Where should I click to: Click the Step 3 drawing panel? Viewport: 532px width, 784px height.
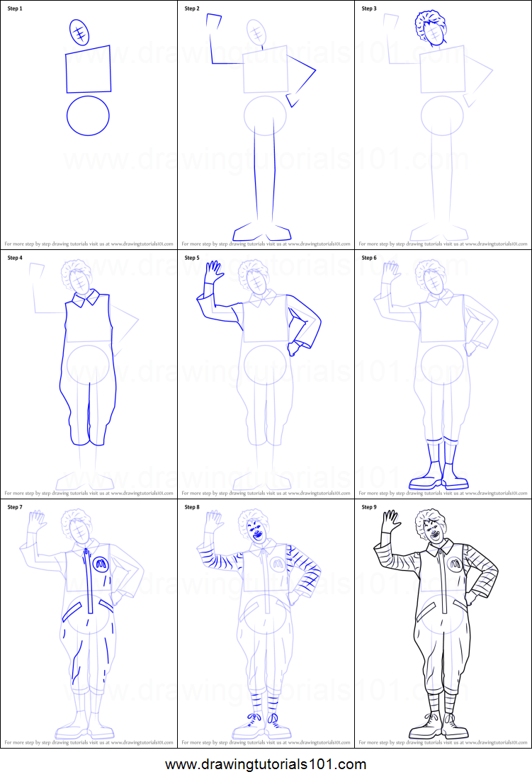click(443, 125)
